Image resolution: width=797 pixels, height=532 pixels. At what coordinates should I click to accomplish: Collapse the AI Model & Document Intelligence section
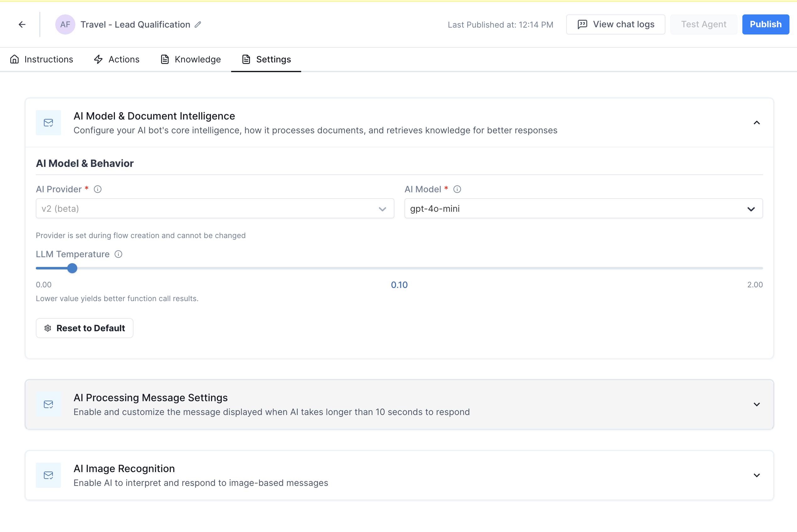756,122
